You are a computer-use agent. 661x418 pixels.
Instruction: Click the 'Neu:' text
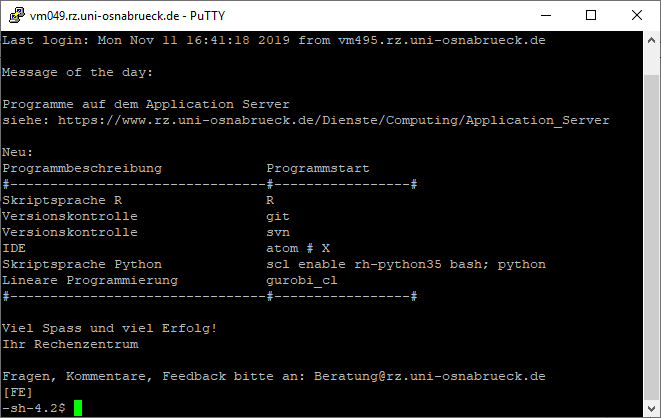pos(17,153)
